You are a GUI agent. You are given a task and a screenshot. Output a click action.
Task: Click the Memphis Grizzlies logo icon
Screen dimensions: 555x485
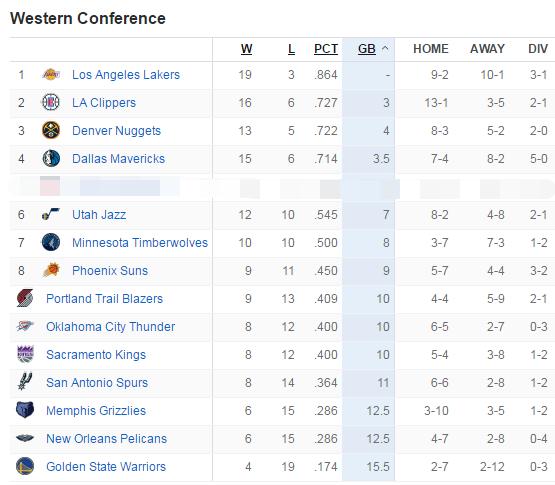25,410
